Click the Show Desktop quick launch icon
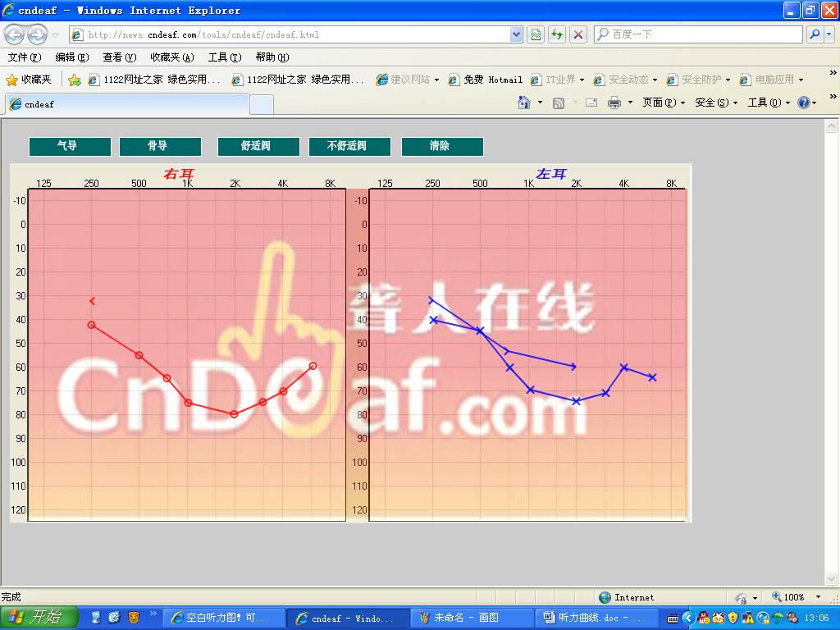Image resolution: width=840 pixels, height=630 pixels. pos(96,618)
